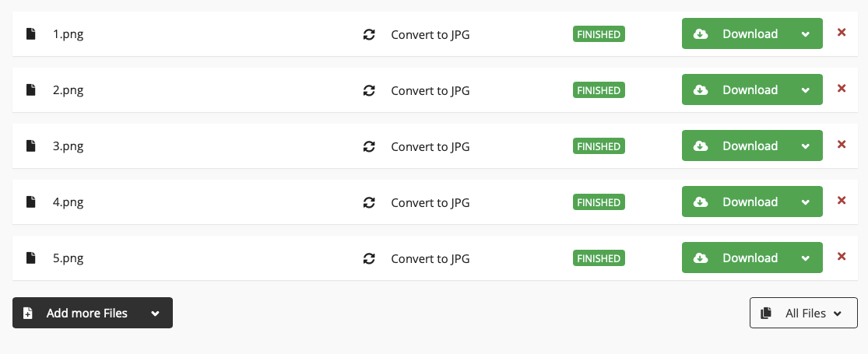Remove 3.png from the list

(842, 145)
